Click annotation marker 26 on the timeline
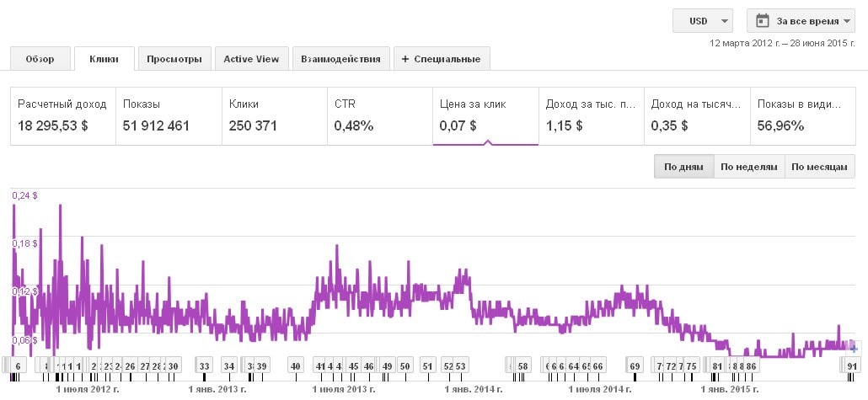The width and height of the screenshot is (868, 400). 130,365
